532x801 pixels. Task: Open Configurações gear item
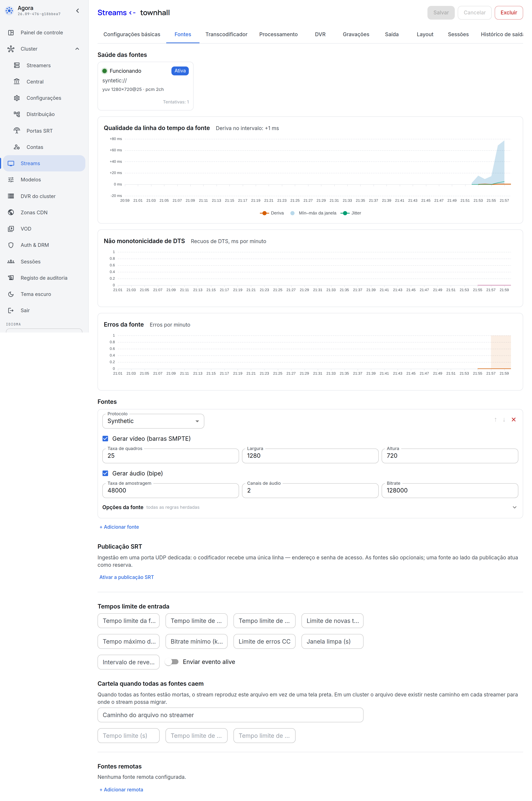[x=44, y=98]
